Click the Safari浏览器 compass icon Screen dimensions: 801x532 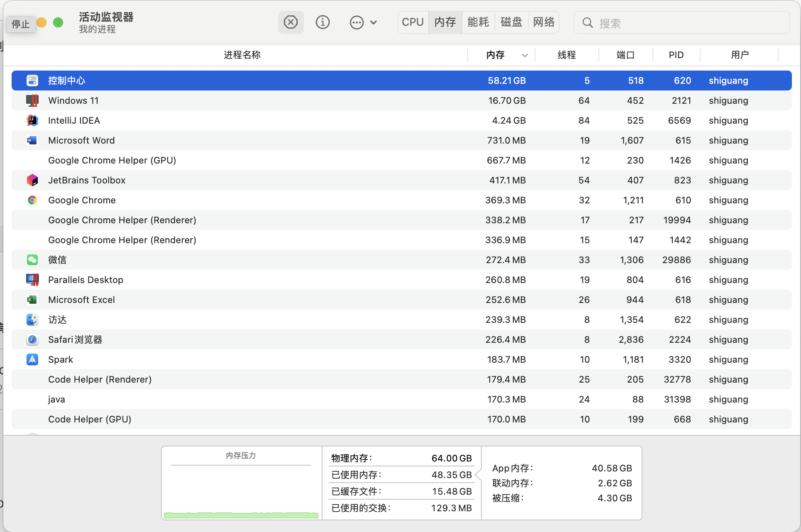32,339
